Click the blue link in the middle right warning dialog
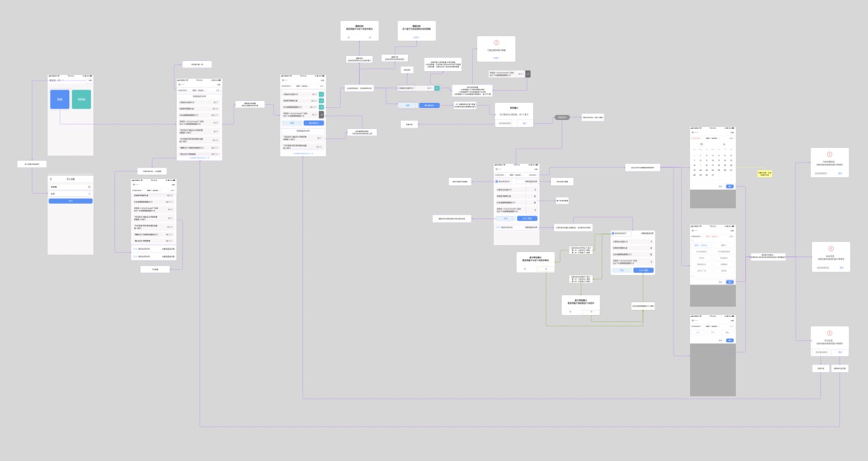868x461 pixels. pos(841,268)
